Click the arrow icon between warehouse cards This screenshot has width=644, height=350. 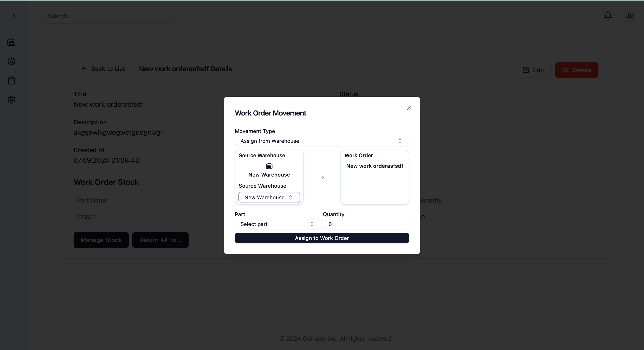coord(322,177)
